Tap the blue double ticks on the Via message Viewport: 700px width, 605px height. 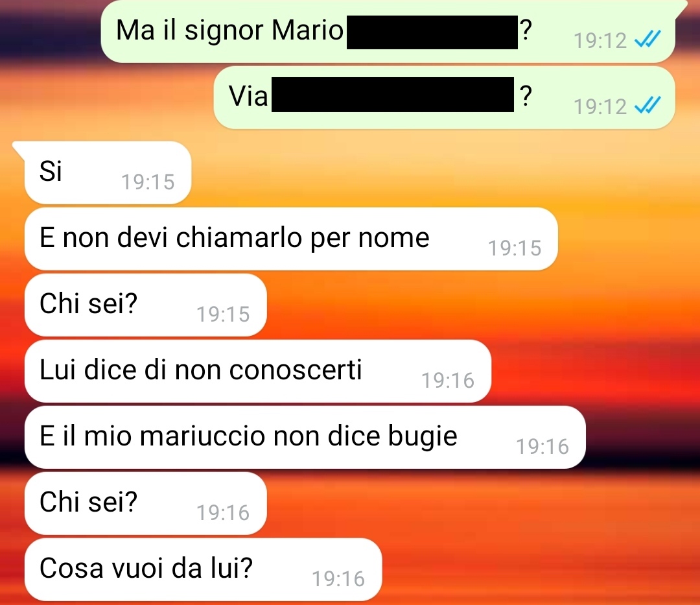647,106
